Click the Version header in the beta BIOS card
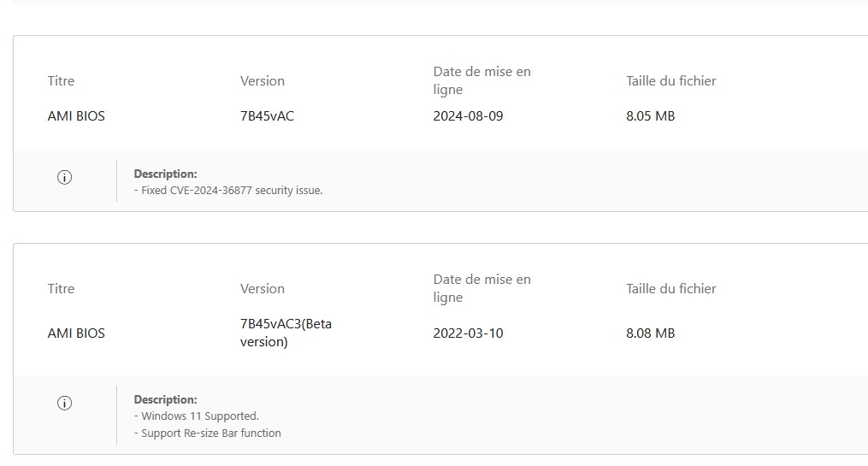This screenshot has height=466, width=868. (262, 289)
